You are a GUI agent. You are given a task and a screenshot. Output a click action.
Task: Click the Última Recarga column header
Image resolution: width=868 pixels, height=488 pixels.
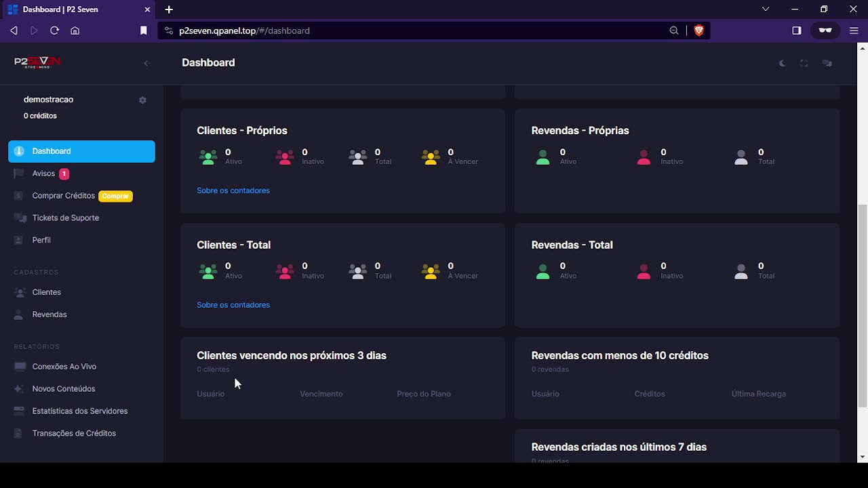759,394
